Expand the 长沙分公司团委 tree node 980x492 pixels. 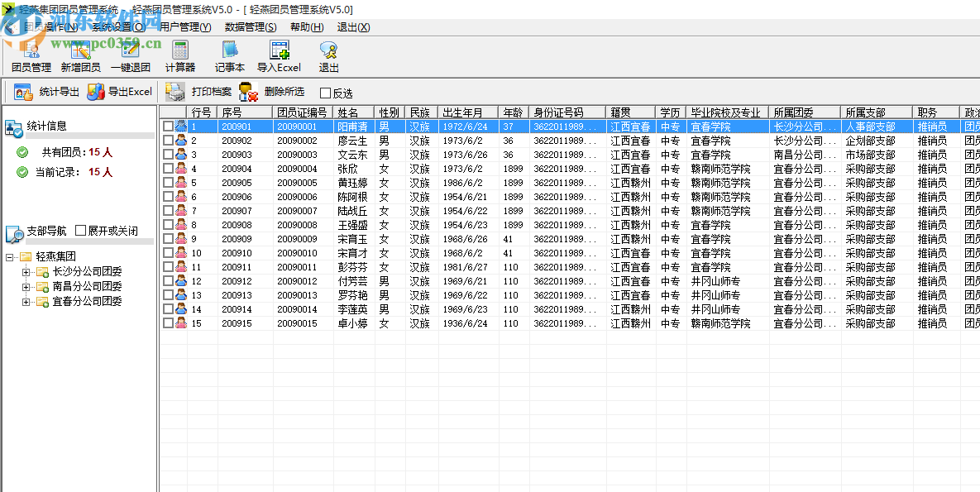pos(26,272)
